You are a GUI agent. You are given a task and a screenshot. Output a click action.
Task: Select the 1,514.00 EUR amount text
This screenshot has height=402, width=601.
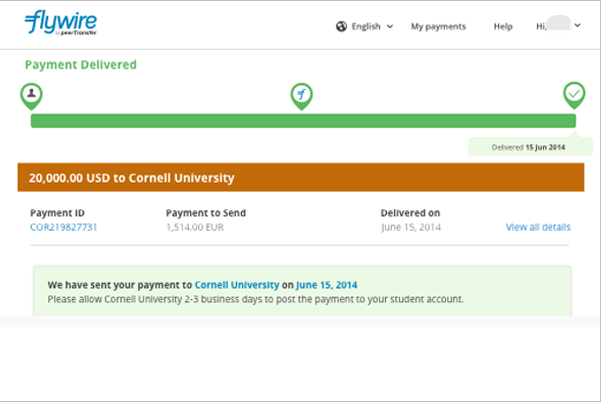(195, 227)
